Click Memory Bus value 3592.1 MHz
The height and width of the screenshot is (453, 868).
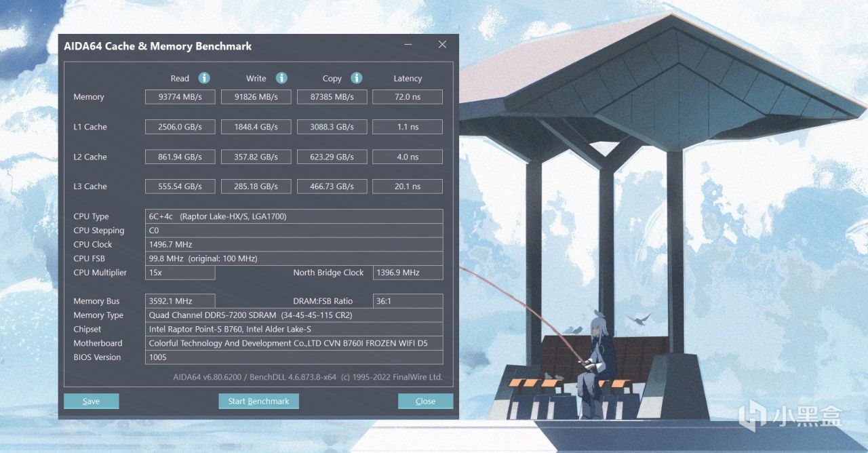click(180, 301)
